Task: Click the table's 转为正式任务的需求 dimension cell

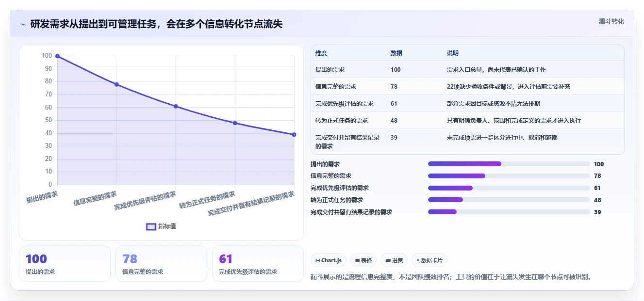Action: coord(342,121)
